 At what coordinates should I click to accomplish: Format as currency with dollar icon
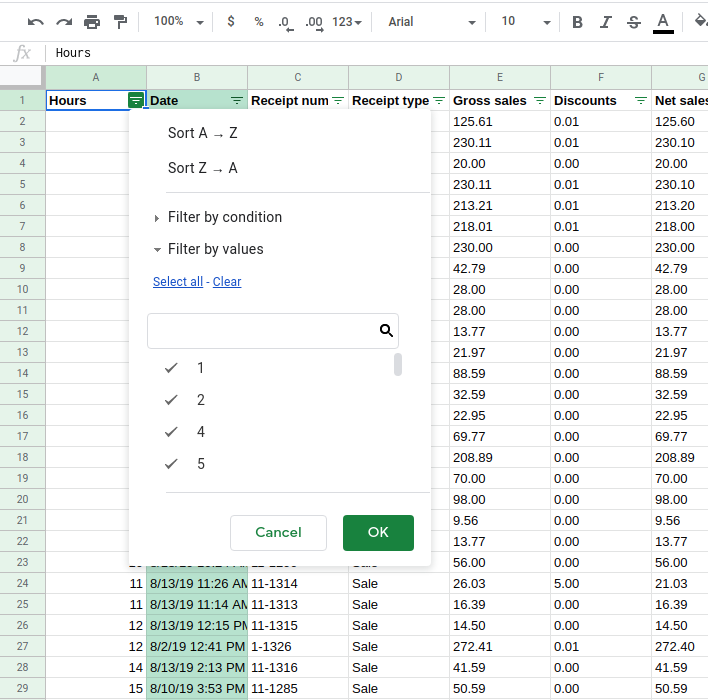231,21
